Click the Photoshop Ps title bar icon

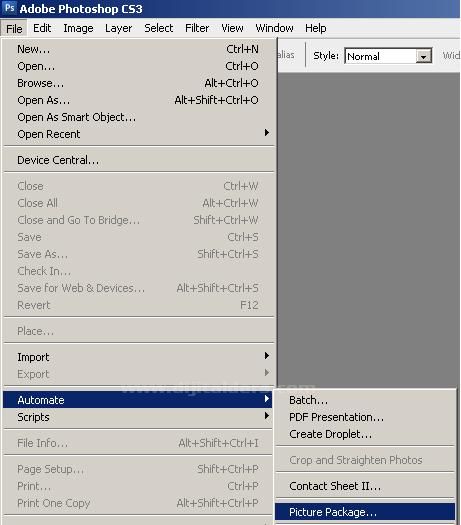9,8
